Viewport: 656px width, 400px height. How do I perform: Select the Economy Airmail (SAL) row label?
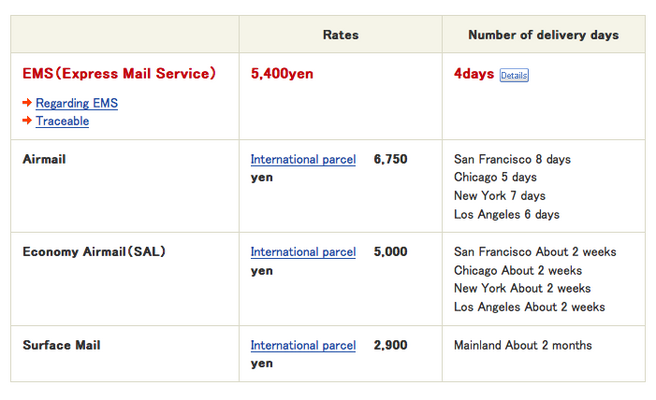(x=94, y=252)
